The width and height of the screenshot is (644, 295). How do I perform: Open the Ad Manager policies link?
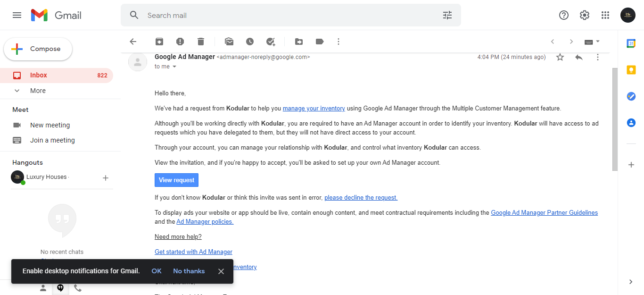pyautogui.click(x=205, y=221)
